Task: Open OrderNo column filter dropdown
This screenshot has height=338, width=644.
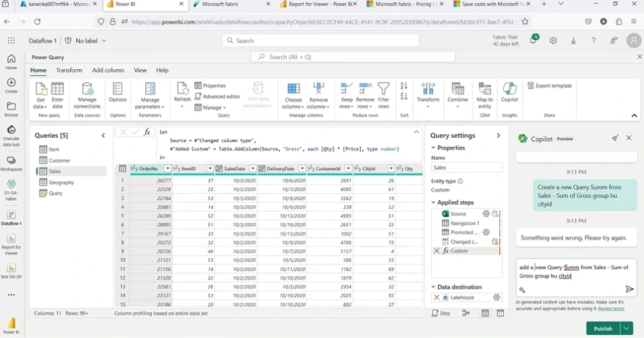Action: point(167,169)
